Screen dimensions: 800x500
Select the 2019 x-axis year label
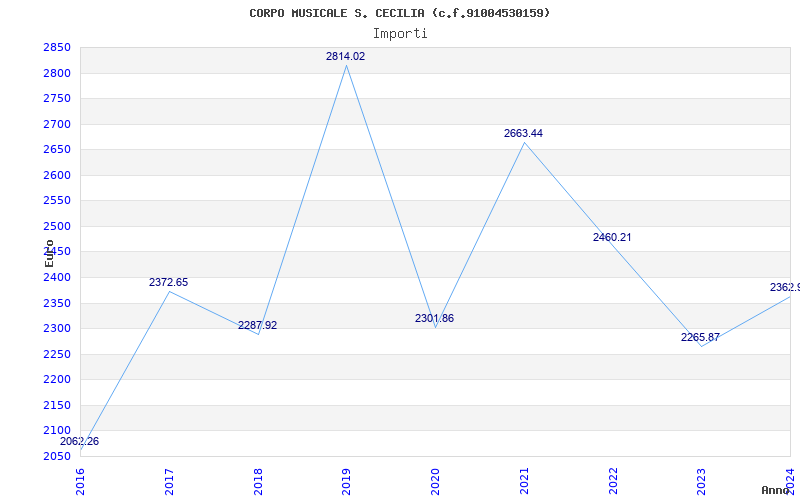pos(346,481)
